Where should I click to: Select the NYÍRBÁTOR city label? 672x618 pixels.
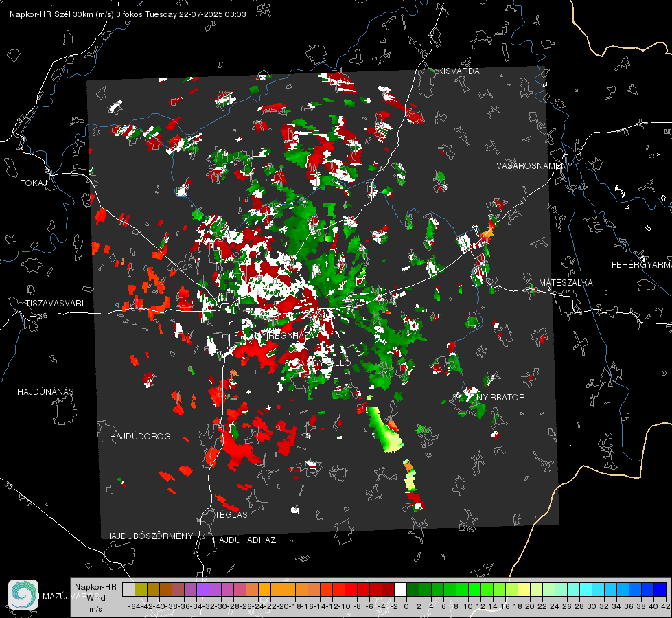pos(500,398)
